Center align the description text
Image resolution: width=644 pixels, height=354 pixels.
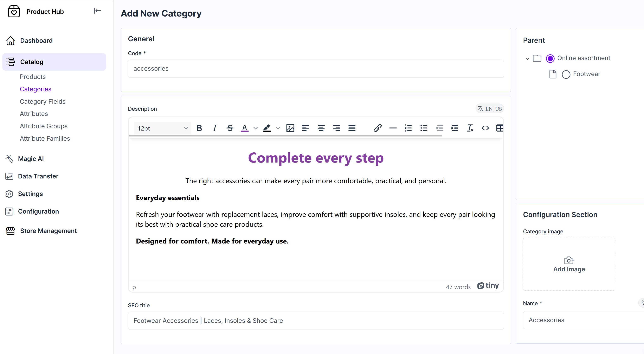[321, 128]
